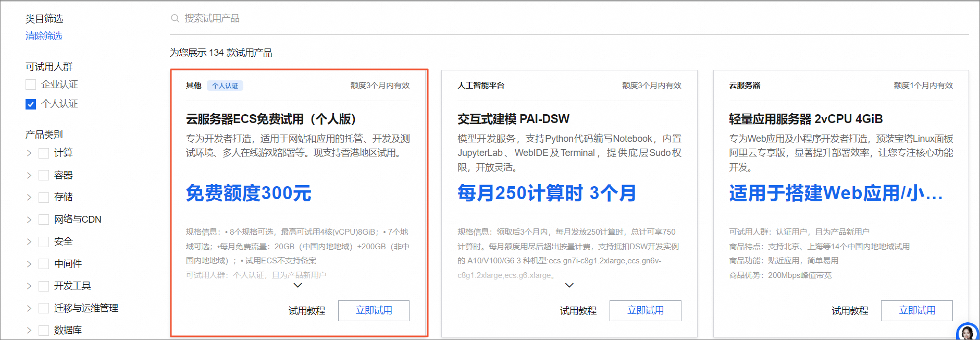
Task: Expand the 开发工具 category chevron
Action: (x=29, y=286)
